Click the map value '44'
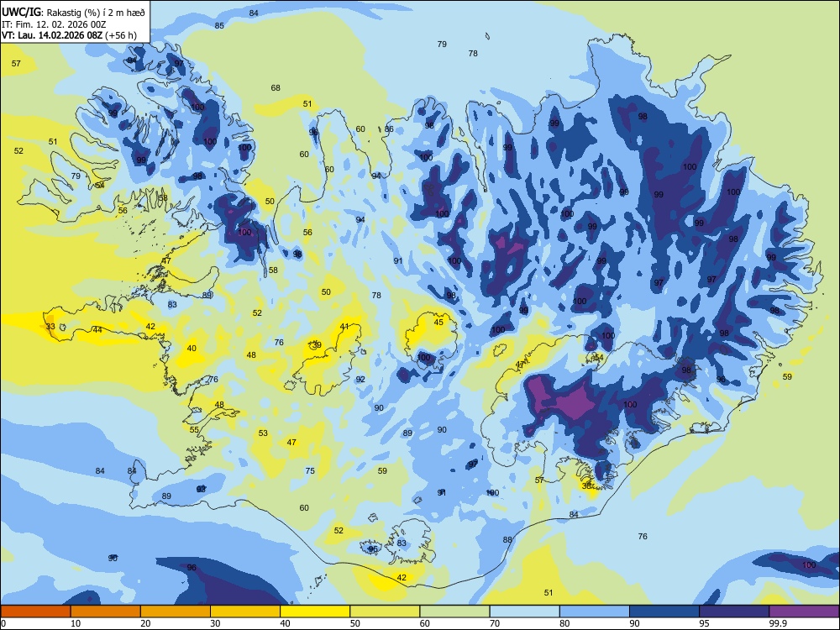The height and width of the screenshot is (630, 840). point(97,330)
